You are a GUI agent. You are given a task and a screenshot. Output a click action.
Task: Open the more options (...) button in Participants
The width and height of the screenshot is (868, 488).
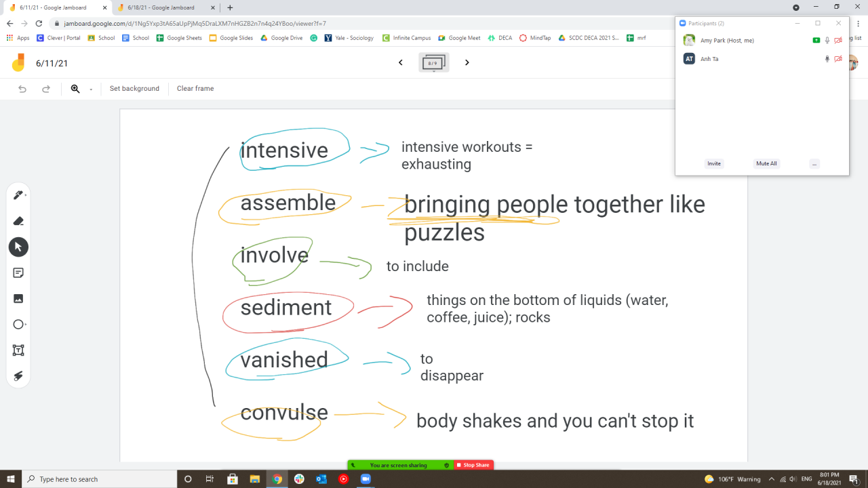coord(814,163)
